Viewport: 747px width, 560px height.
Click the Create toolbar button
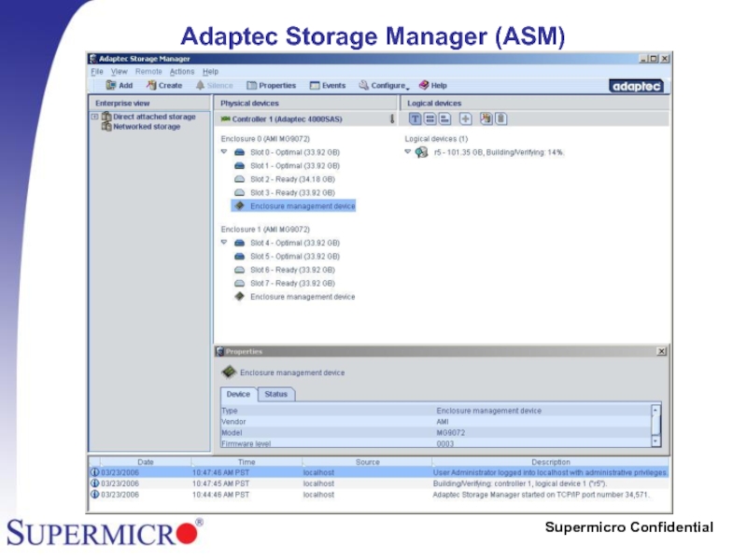(164, 86)
